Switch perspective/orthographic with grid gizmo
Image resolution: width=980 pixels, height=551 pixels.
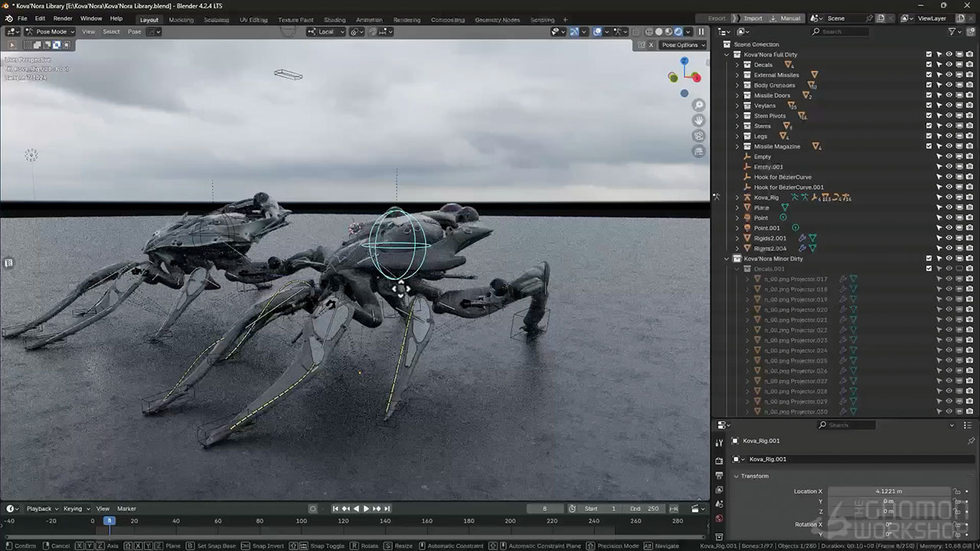(698, 152)
